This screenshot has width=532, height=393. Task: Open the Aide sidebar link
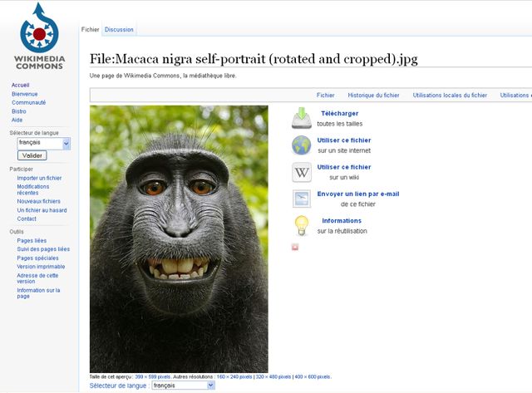click(17, 120)
